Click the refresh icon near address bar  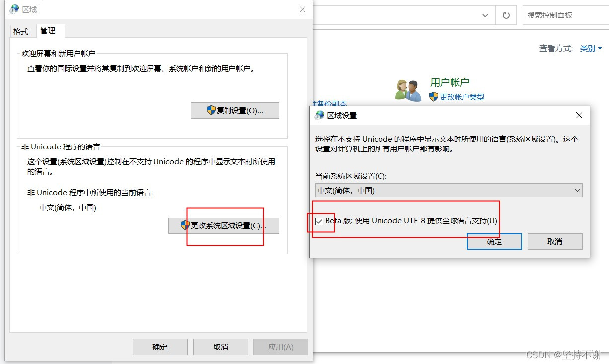506,15
